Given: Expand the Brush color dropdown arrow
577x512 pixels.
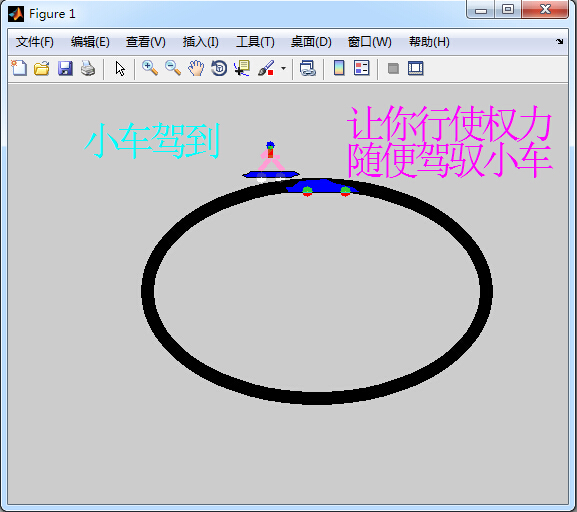Looking at the screenshot, I should tap(283, 68).
